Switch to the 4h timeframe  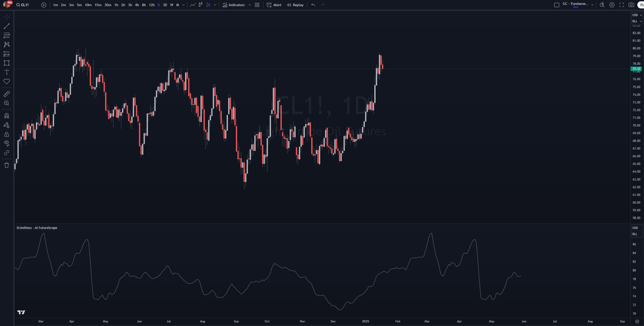pos(137,5)
